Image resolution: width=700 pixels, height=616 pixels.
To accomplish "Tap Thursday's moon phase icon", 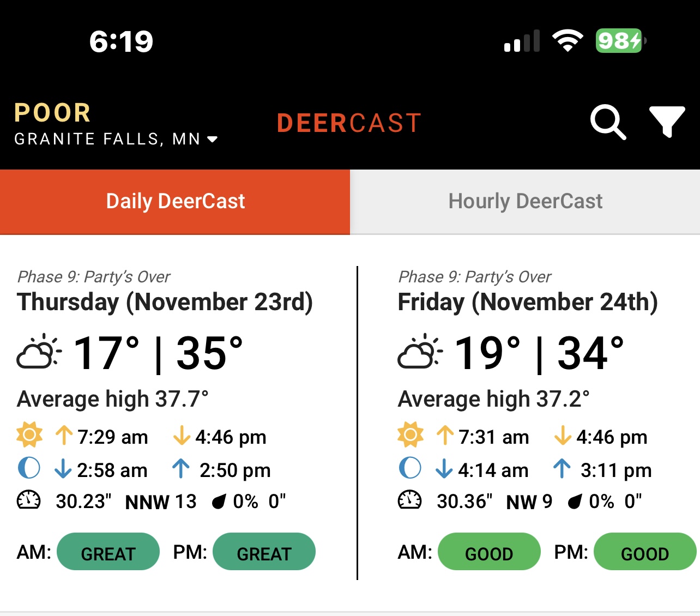I will pyautogui.click(x=29, y=468).
